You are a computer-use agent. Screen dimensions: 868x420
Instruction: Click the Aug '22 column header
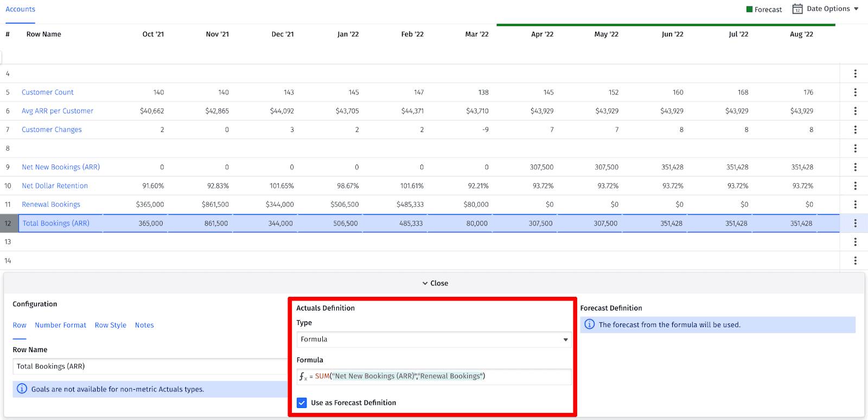coord(801,34)
